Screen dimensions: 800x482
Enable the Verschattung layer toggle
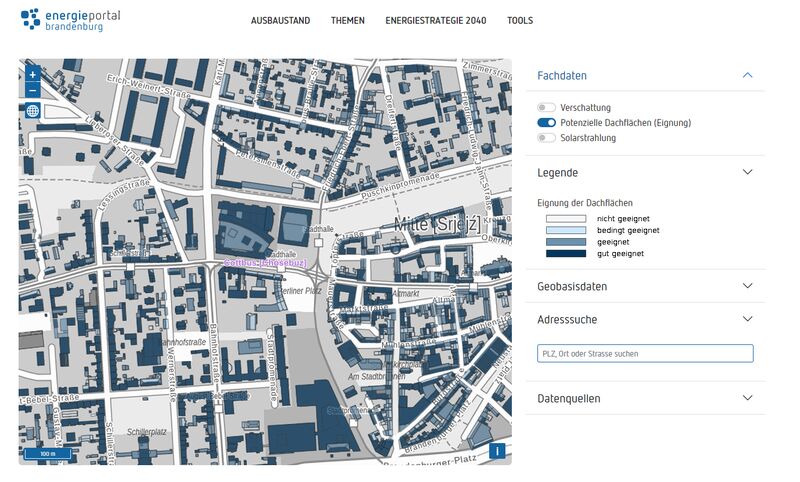(x=546, y=107)
